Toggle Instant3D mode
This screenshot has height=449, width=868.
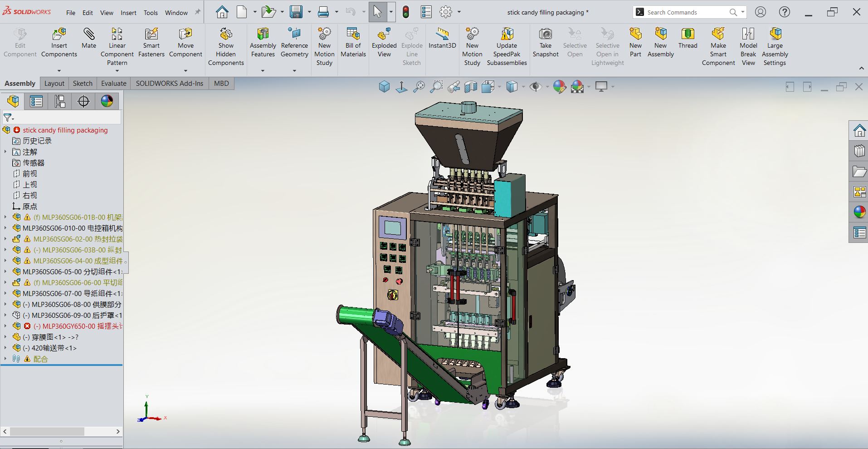coord(442,38)
